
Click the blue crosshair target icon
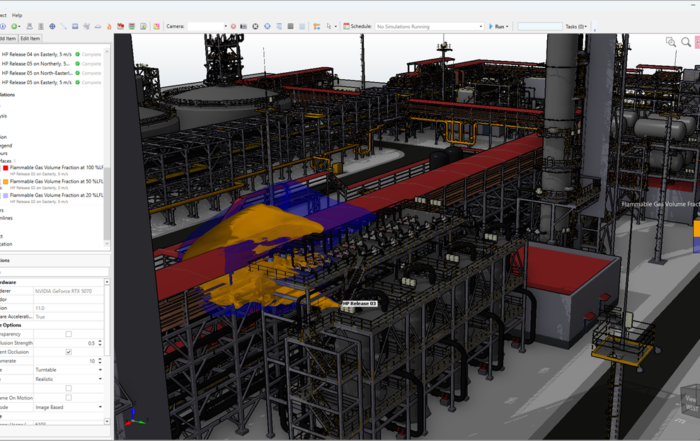tap(52, 26)
